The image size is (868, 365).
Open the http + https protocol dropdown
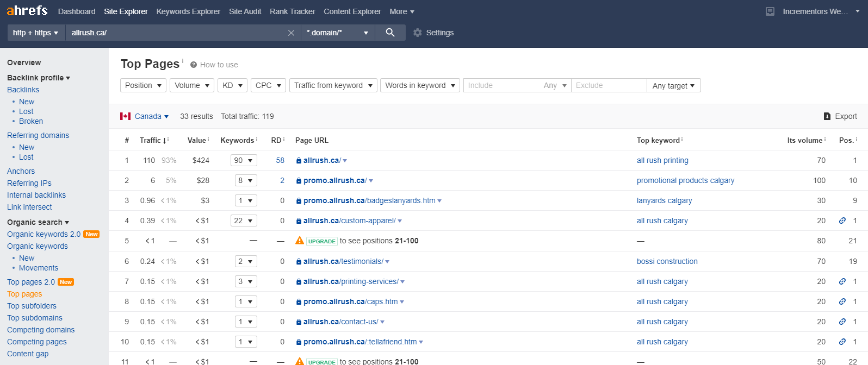[x=35, y=33]
